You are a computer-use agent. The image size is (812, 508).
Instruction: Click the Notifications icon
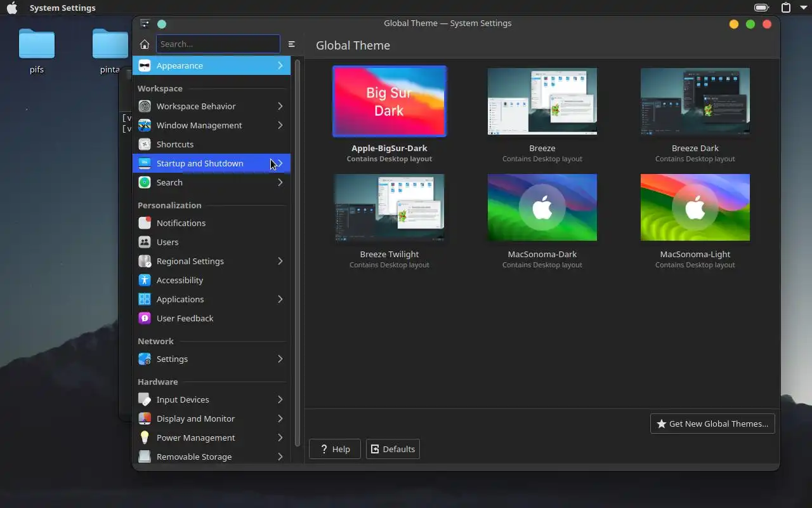[145, 223]
